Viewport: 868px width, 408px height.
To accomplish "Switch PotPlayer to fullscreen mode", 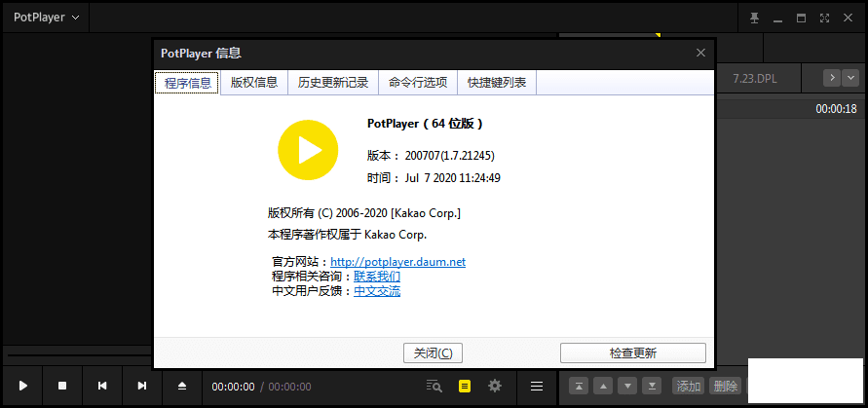I will [824, 19].
